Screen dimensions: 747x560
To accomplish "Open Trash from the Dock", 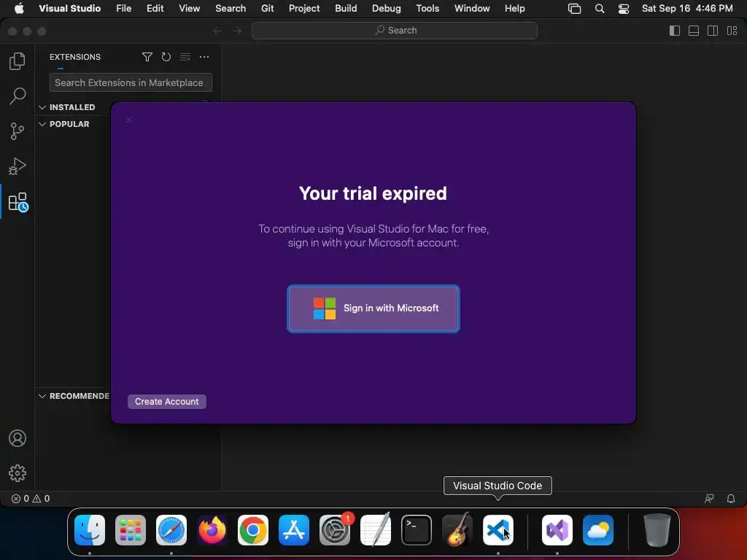I will [x=657, y=530].
